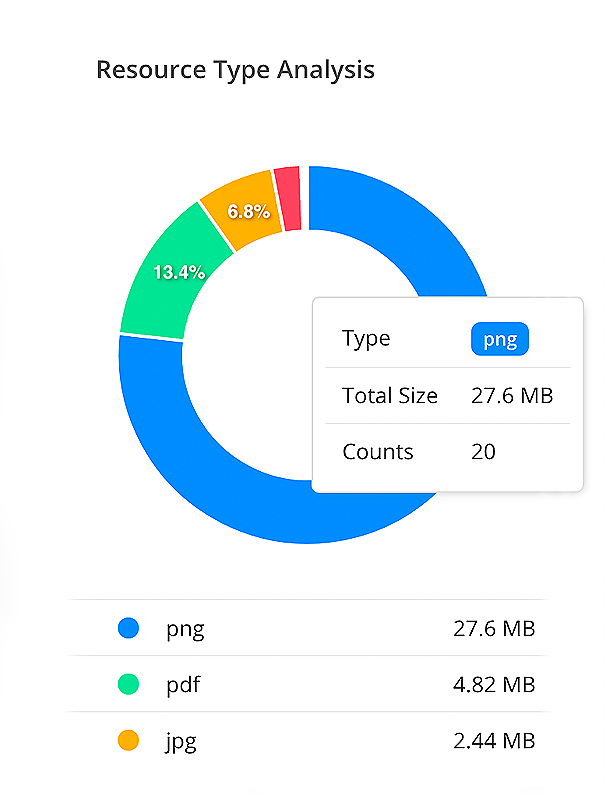Screen dimensions: 614x800
Task: Click the Total Size label in tooltip
Action: click(x=390, y=396)
